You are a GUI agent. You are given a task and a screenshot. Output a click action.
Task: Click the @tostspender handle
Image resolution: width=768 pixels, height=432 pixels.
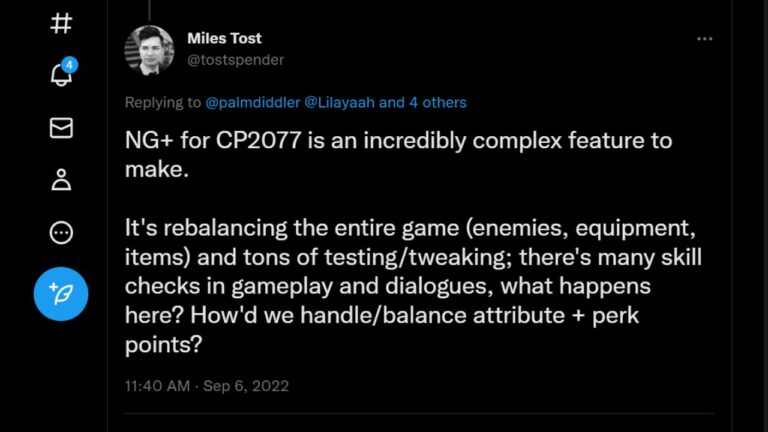tap(235, 59)
